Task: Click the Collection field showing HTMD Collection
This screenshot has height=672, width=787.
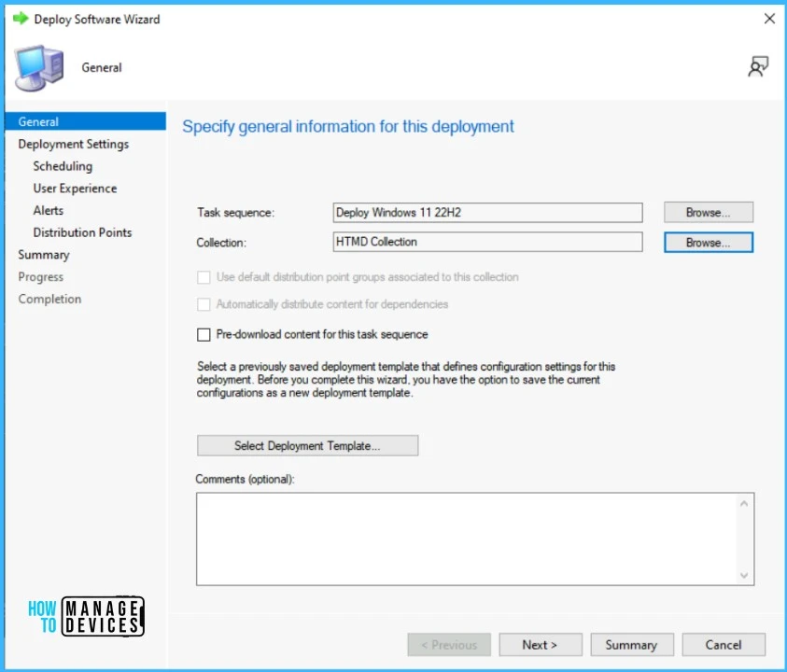Action: point(487,242)
